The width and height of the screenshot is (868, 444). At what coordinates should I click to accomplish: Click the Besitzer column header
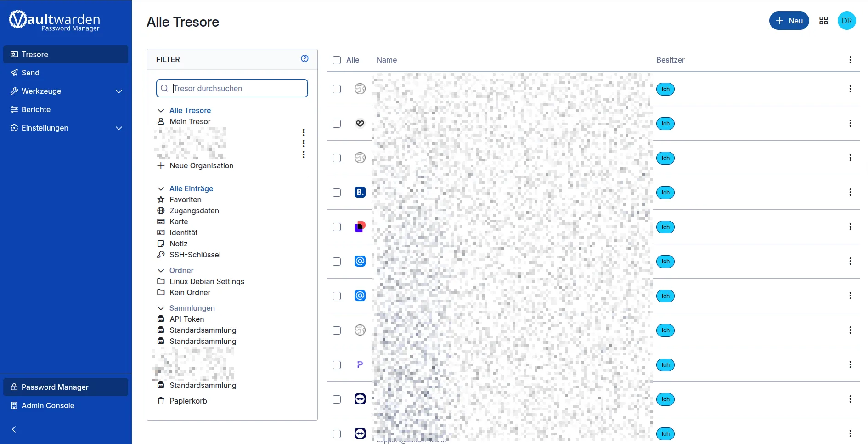click(671, 60)
